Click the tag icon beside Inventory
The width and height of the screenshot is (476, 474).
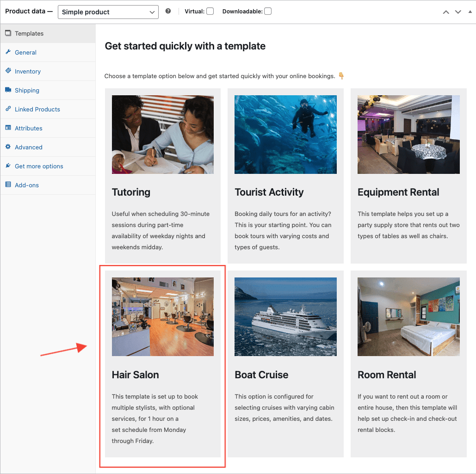(x=8, y=71)
